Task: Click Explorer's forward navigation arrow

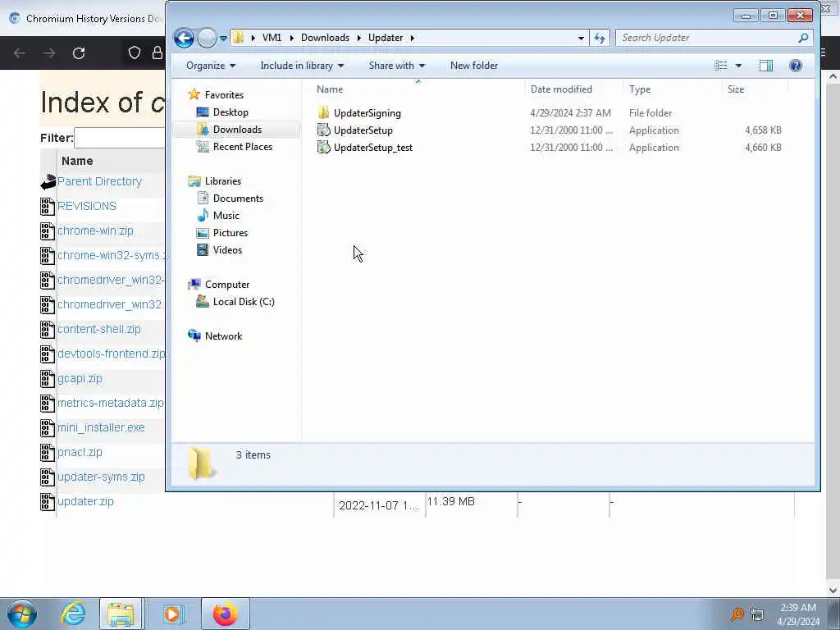Action: click(207, 38)
